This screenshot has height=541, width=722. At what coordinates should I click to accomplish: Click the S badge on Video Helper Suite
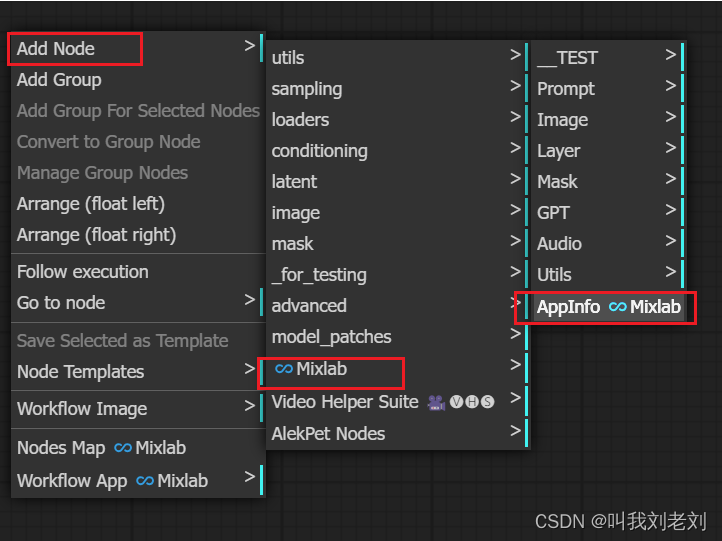pos(488,402)
